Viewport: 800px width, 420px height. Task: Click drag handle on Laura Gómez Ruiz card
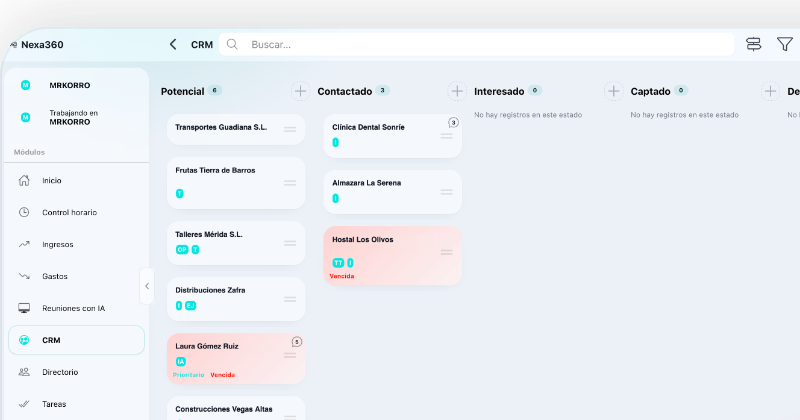coord(290,355)
